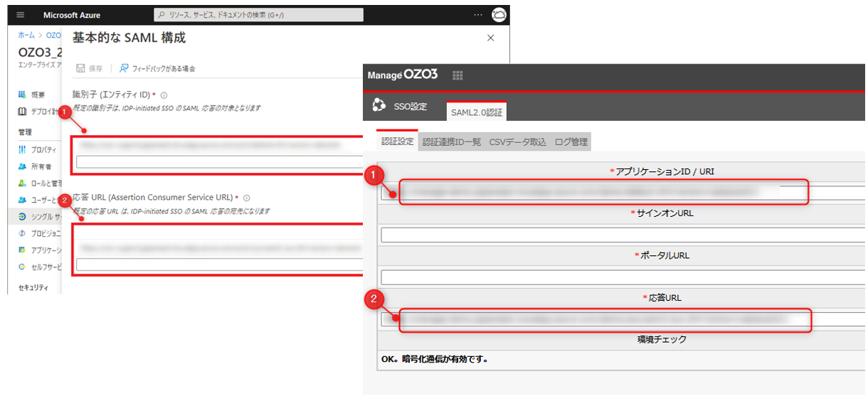This screenshot has height=396, width=868.
Task: Open the OZO3 app grid menu
Action: click(x=457, y=75)
